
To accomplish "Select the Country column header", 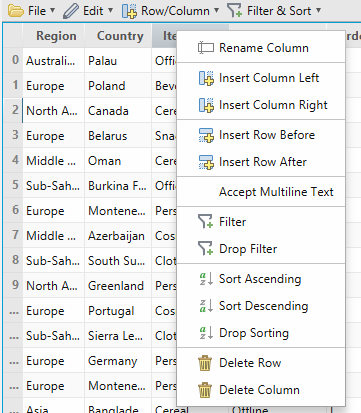I will pyautogui.click(x=118, y=36).
